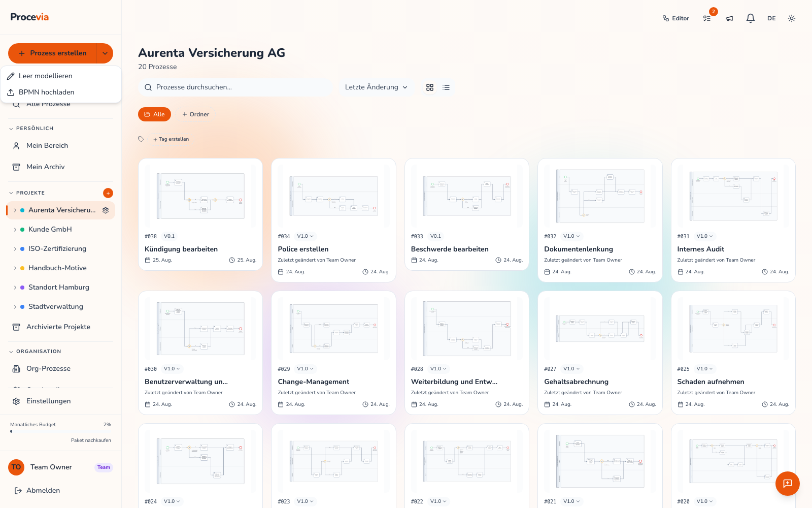812x508 pixels.
Task: Click the Schaden aufnehmen process title
Action: point(710,382)
